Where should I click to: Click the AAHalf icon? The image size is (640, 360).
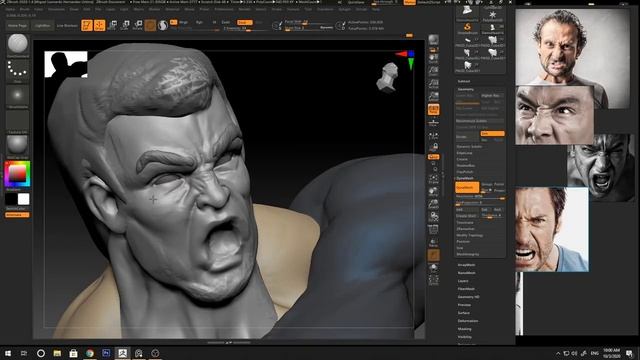(x=433, y=96)
